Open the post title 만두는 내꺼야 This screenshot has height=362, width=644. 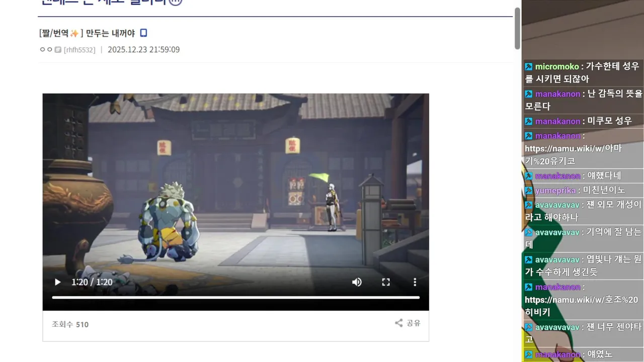(110, 33)
